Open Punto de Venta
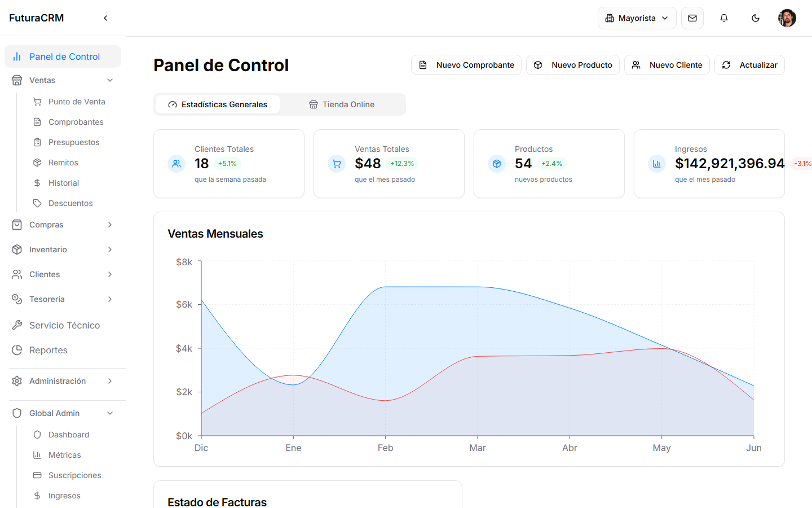The height and width of the screenshot is (508, 812). pyautogui.click(x=77, y=102)
